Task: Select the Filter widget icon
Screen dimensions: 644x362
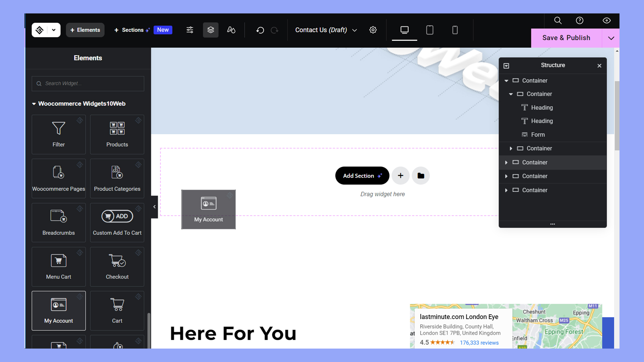Action: click(58, 128)
